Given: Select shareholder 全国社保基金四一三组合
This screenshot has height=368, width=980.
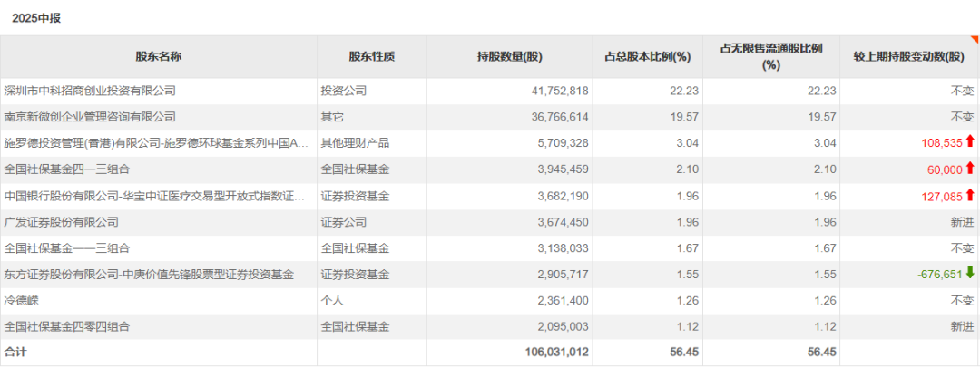Looking at the screenshot, I should 67,169.
